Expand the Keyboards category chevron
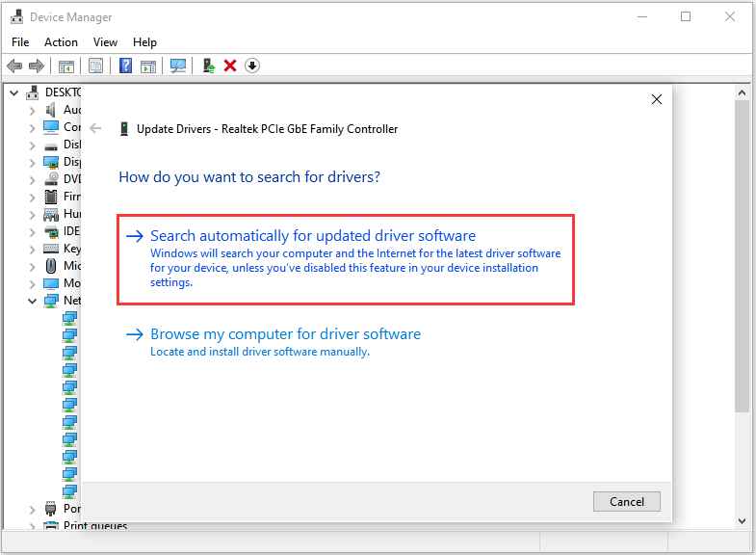This screenshot has width=756, height=555. [33, 250]
